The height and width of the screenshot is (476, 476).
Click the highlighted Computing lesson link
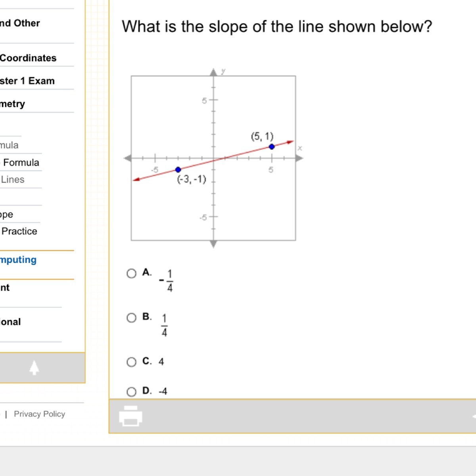coord(18,260)
